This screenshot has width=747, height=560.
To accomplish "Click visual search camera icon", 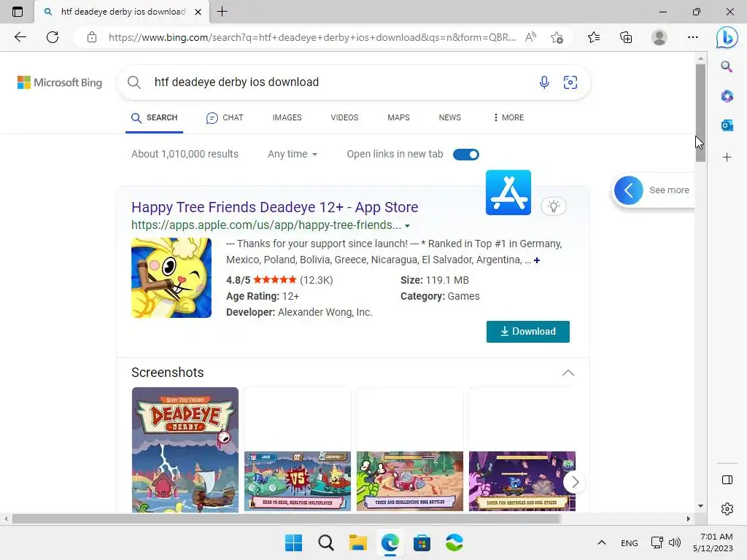I will click(570, 82).
